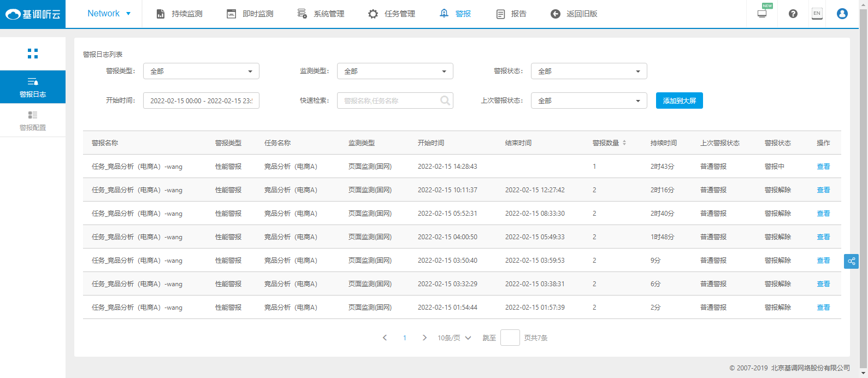868x378 pixels.
Task: Click the grid apps icon in sidebar
Action: pos(33,54)
